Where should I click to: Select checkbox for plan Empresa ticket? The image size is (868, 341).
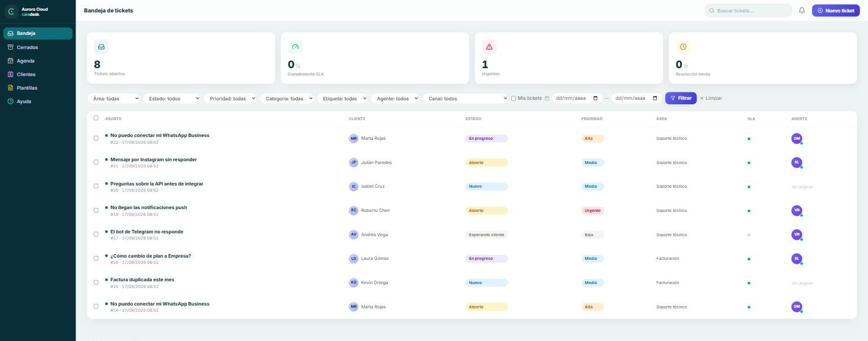point(96,258)
